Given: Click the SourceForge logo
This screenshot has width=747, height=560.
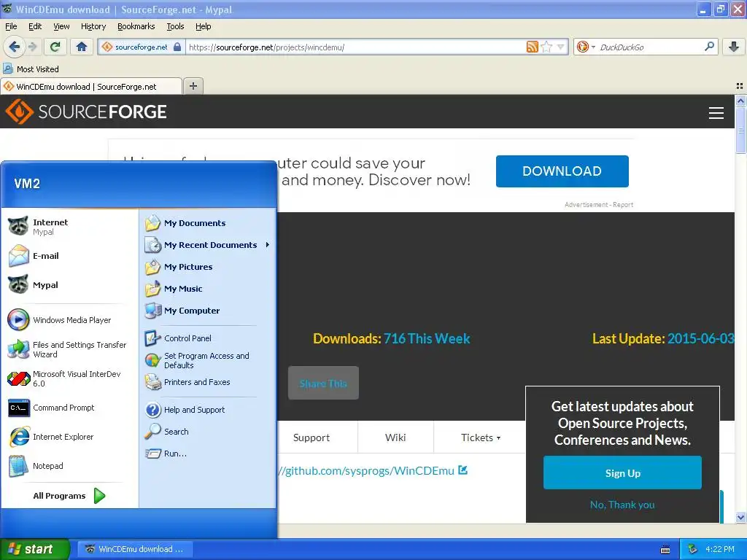Looking at the screenshot, I should [86, 112].
